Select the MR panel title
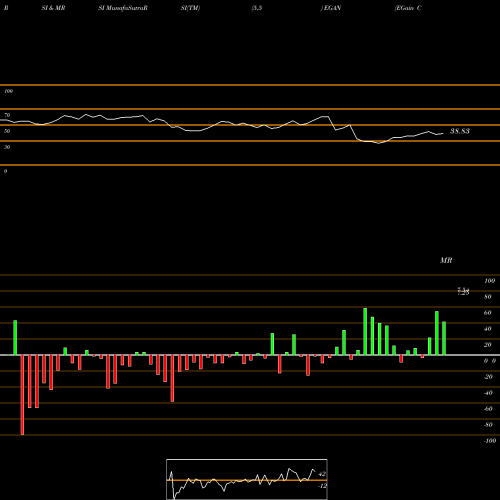The image size is (500, 500). tap(446, 260)
